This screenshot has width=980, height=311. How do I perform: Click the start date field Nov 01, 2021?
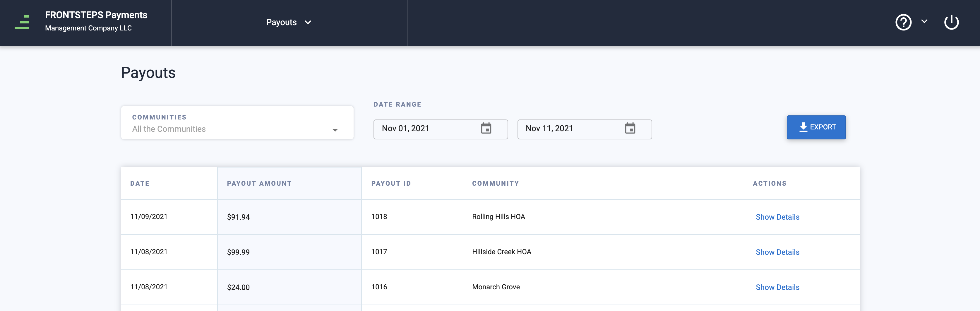pyautogui.click(x=441, y=129)
